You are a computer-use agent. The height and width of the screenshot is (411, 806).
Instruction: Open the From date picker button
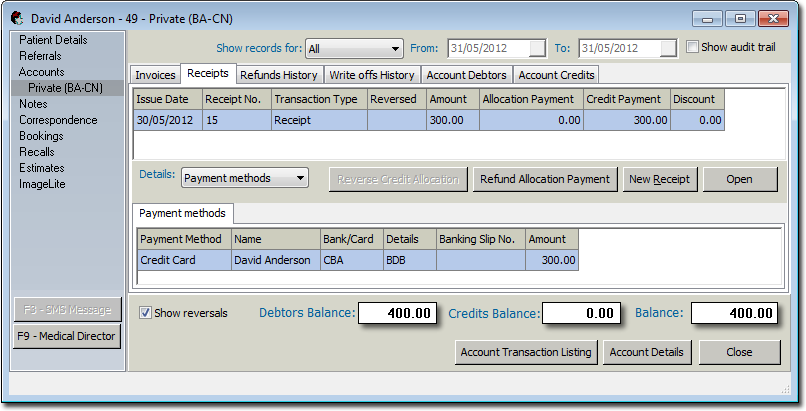(x=537, y=48)
